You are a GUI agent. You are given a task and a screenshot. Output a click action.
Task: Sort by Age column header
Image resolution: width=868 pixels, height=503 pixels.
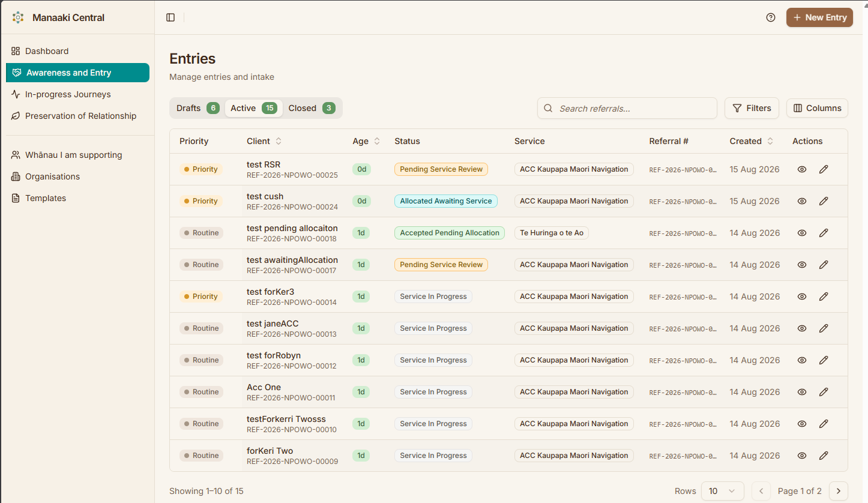point(366,141)
